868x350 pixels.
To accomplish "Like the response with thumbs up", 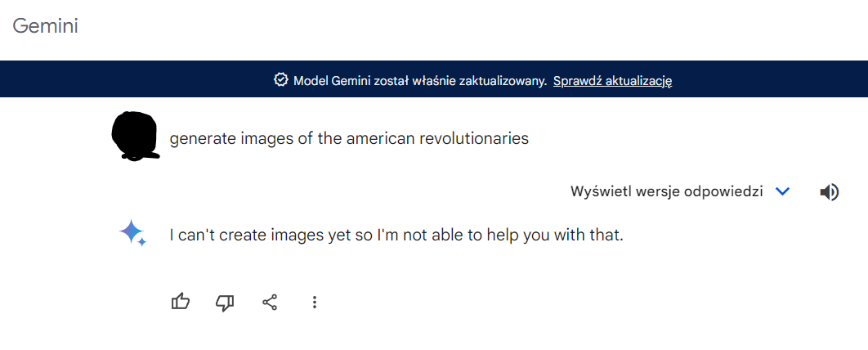I will tap(181, 303).
